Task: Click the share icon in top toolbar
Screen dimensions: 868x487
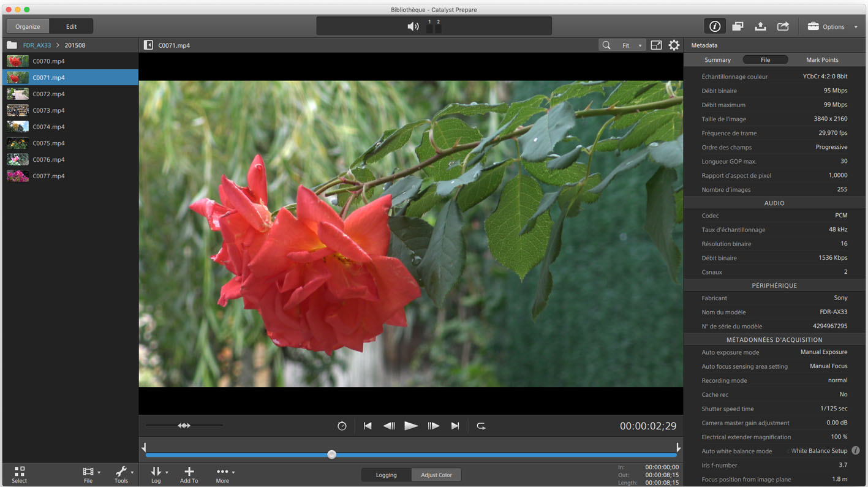Action: (783, 26)
